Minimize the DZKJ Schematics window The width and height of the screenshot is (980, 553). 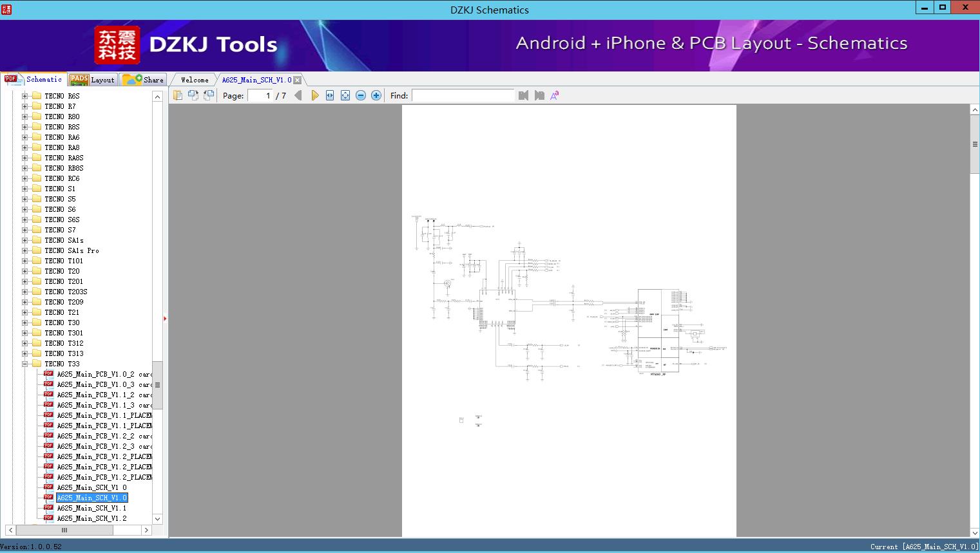pos(925,8)
